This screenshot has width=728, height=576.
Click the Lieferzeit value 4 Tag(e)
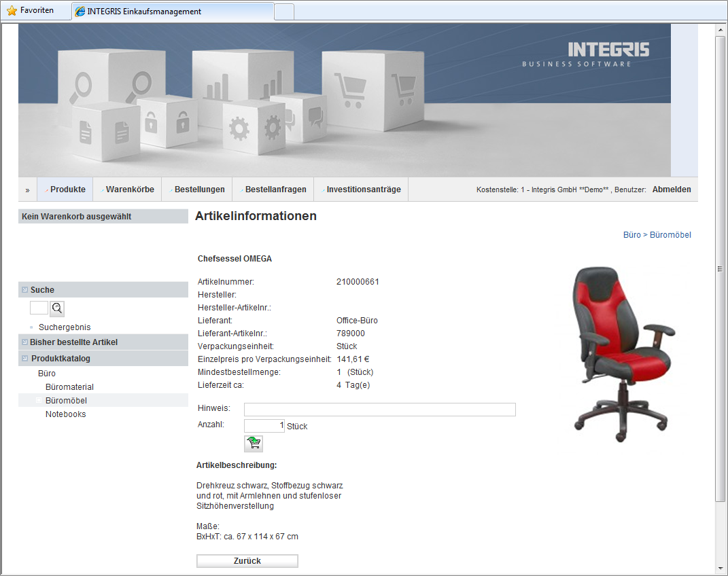point(353,385)
